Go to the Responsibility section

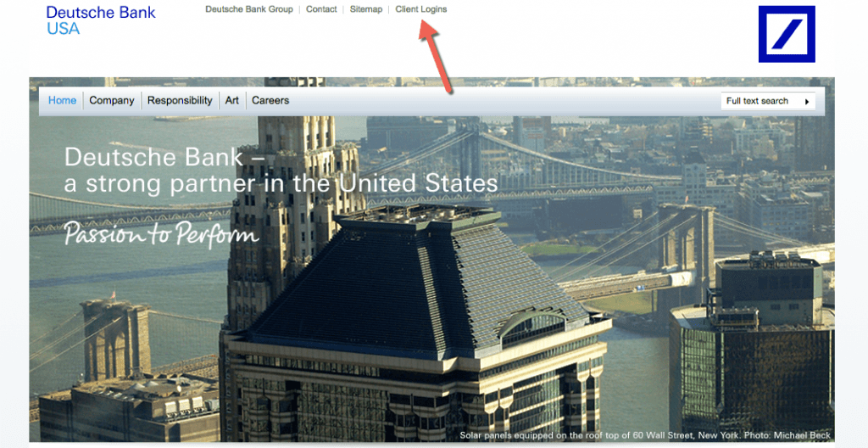(180, 100)
